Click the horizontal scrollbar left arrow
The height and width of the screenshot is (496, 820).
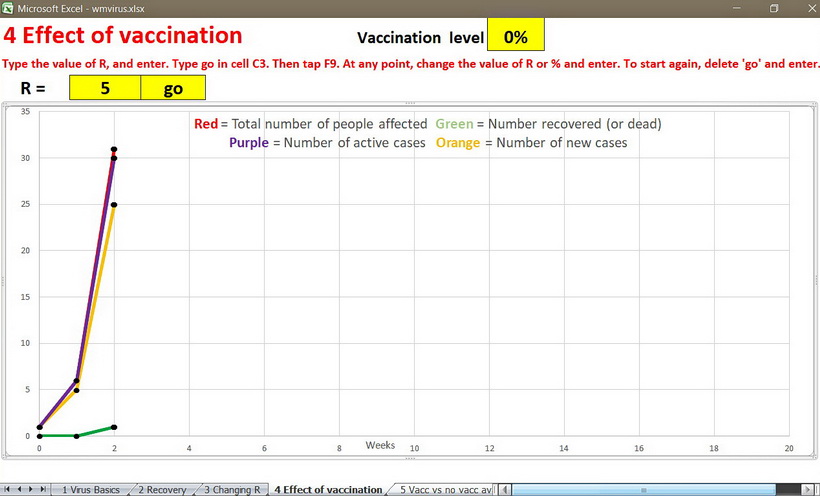(505, 489)
